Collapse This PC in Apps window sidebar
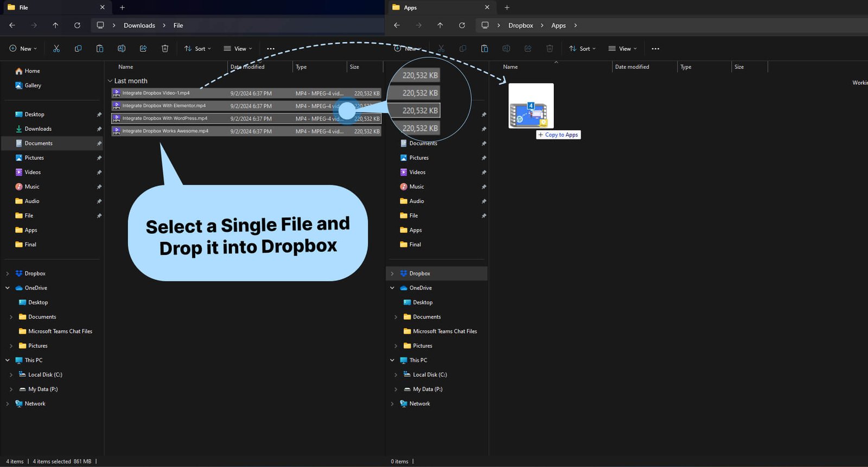Screen dimensions: 868x467 pyautogui.click(x=392, y=360)
